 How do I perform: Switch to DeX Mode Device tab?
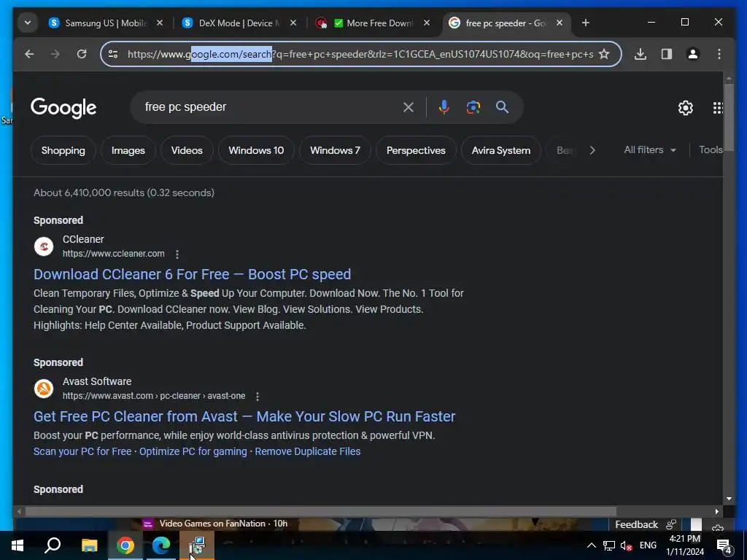(x=233, y=23)
